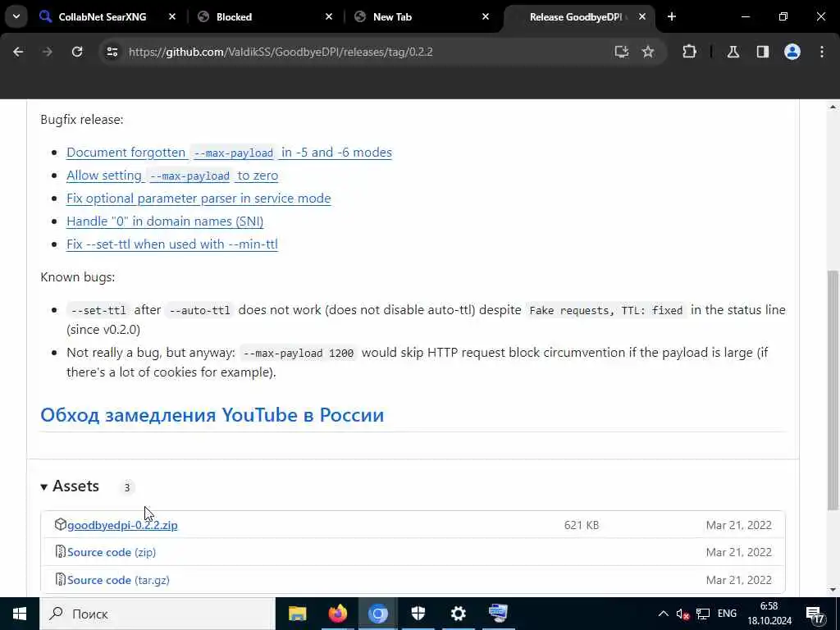Go back to the previous page

pyautogui.click(x=18, y=52)
